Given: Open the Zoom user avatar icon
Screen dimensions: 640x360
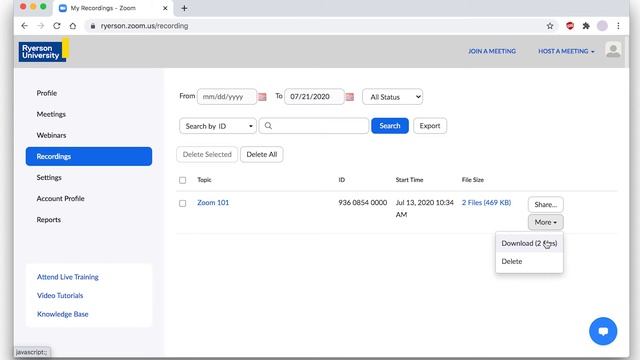Looking at the screenshot, I should 613,51.
